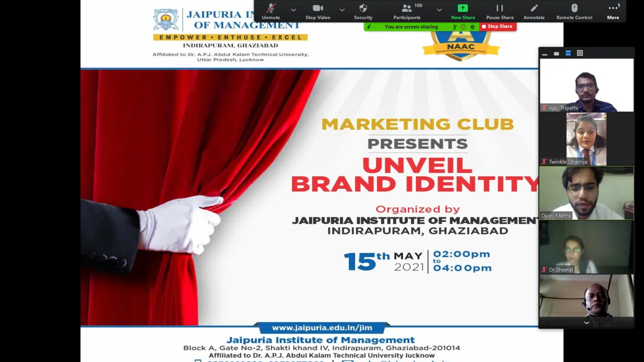The image size is (644, 362).
Task: Click Stop Video camera button
Action: tap(318, 11)
